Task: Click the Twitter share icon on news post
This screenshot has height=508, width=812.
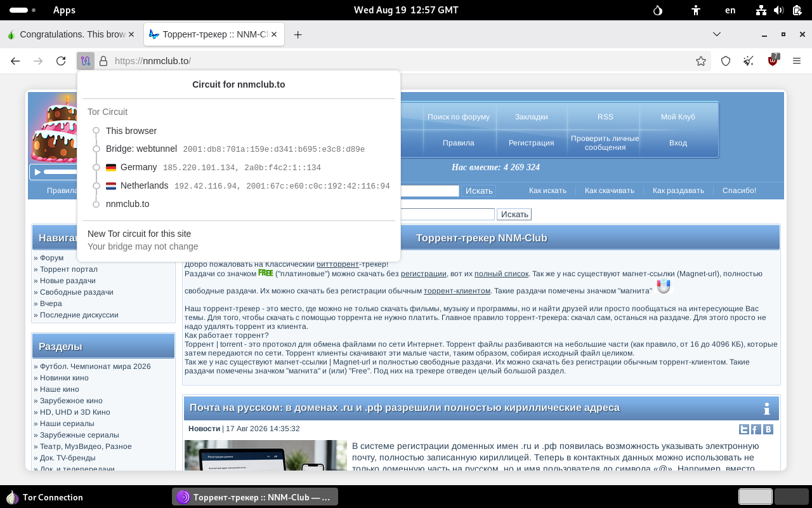Action: tap(744, 429)
